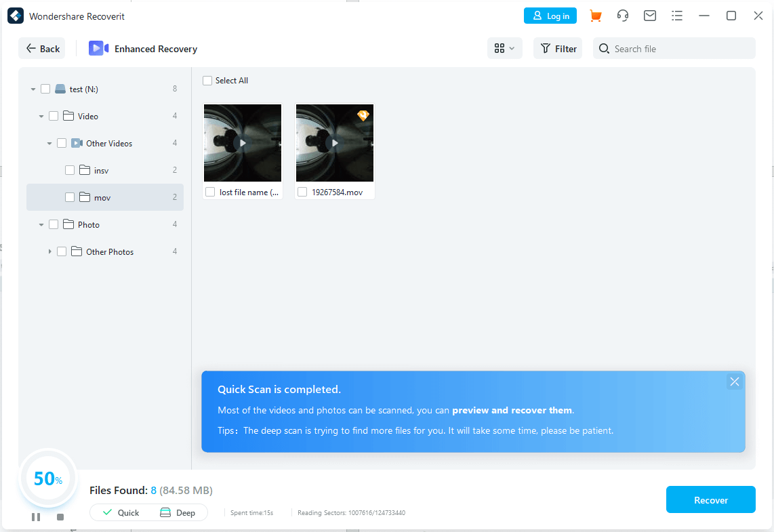Check the Other Photos checkbox
Screen dimensions: 774x532
(62, 251)
